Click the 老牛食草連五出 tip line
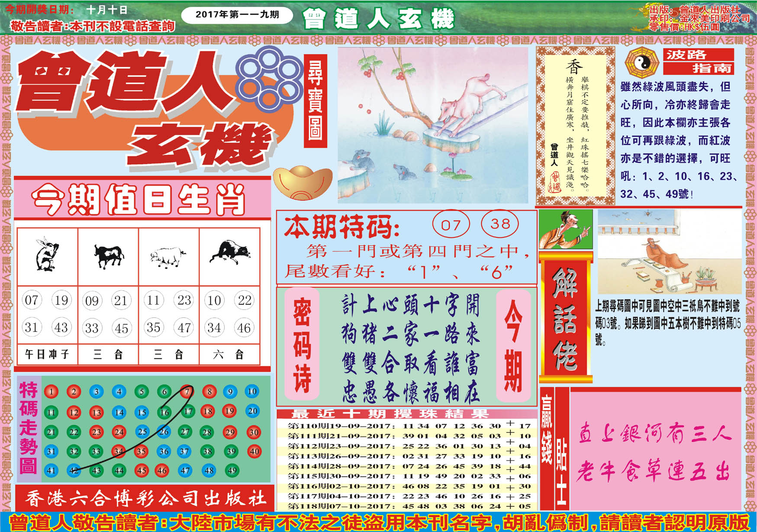This screenshot has width=757, height=532. (654, 471)
